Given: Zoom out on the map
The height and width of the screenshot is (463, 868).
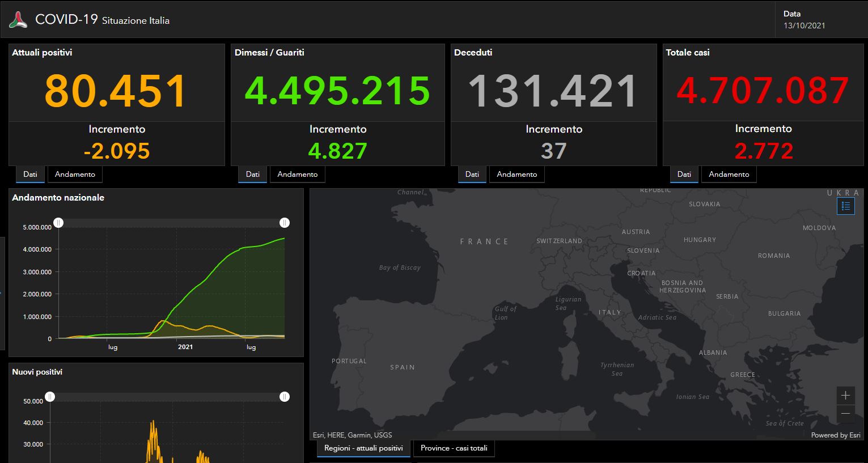Looking at the screenshot, I should click(845, 414).
